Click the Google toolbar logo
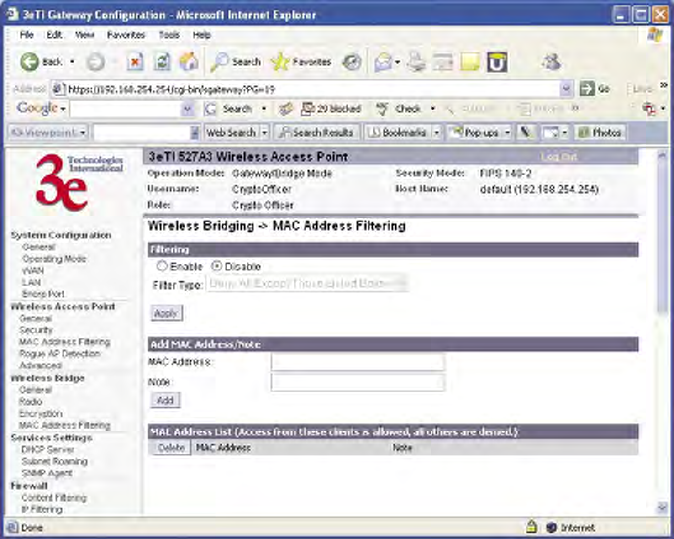674x539 pixels. [x=37, y=108]
